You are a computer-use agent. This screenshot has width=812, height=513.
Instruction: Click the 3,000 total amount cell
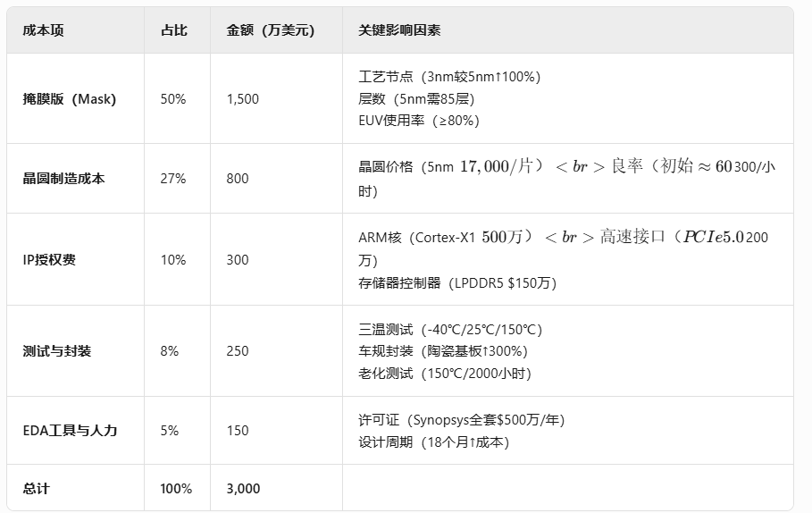click(x=243, y=489)
